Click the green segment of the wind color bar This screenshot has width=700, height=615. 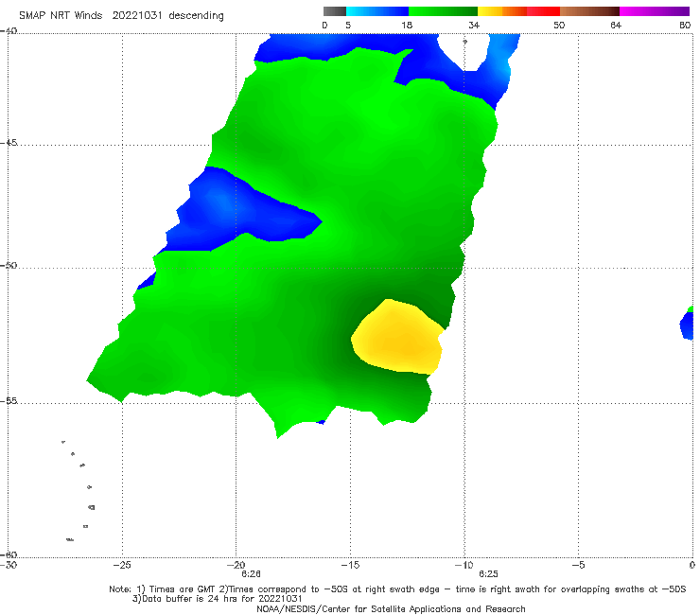[x=443, y=11]
